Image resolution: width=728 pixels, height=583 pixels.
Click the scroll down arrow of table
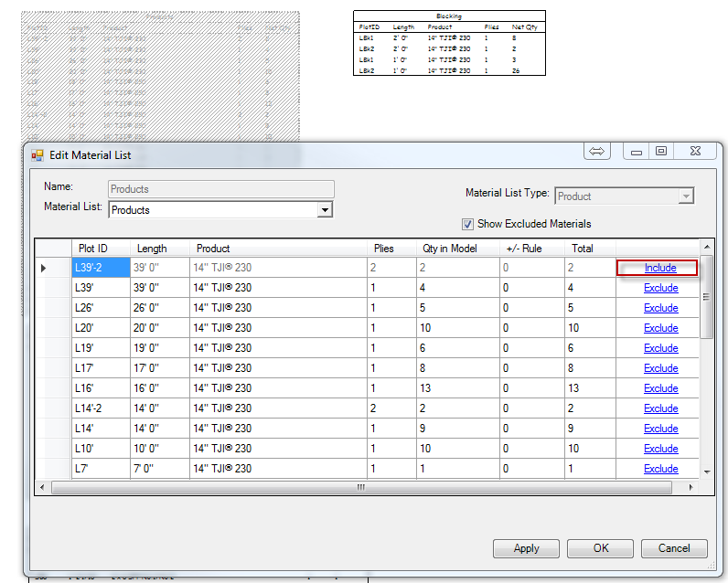click(x=707, y=472)
